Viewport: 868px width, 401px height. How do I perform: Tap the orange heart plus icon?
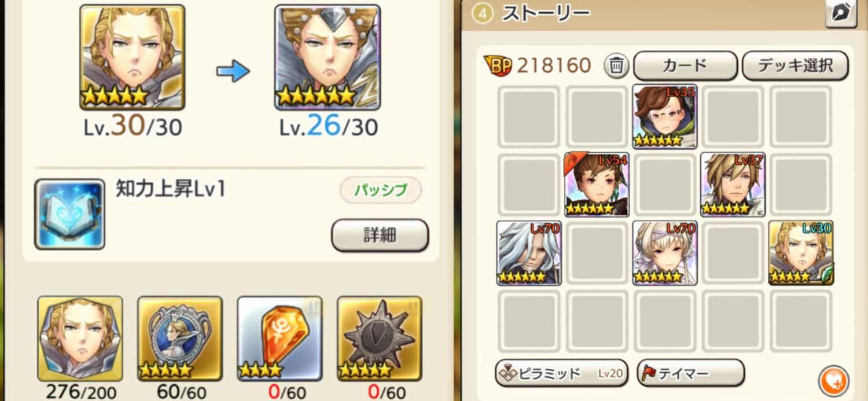click(x=834, y=381)
